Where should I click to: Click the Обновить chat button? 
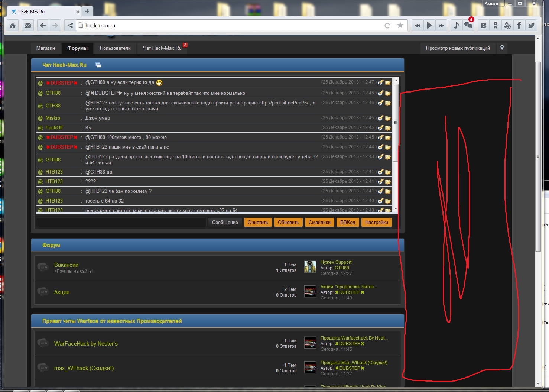tap(288, 222)
